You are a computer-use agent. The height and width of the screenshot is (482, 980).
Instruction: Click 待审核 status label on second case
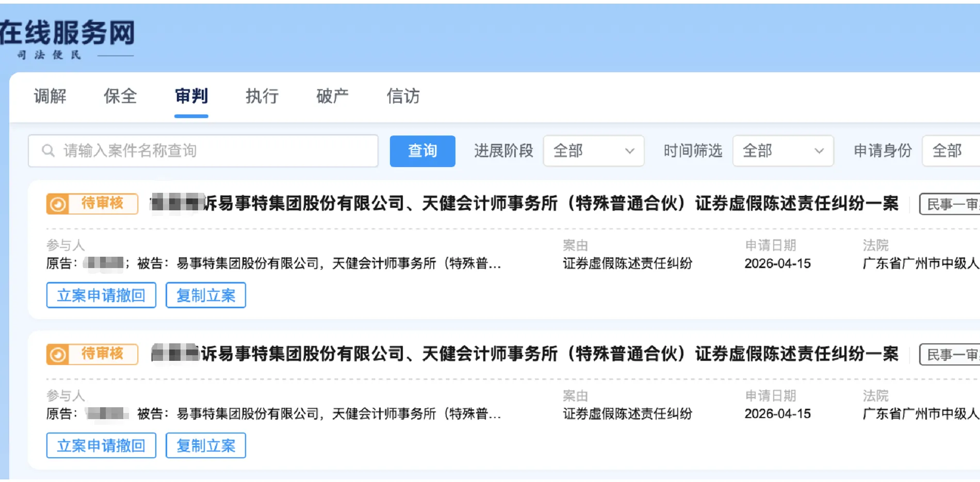click(103, 354)
